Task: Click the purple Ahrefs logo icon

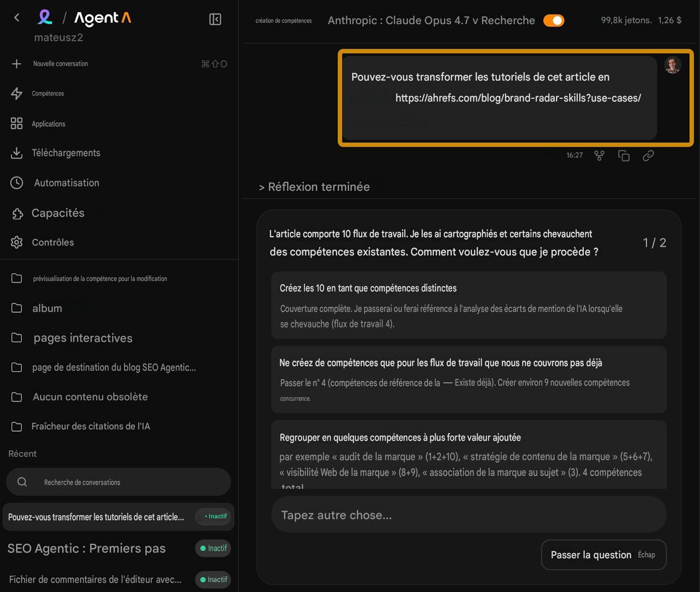Action: point(45,17)
